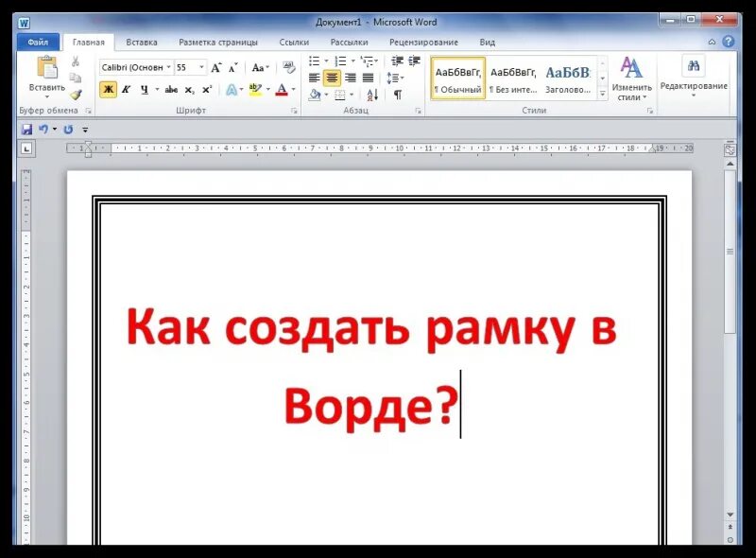Open the Файл tab

[38, 42]
